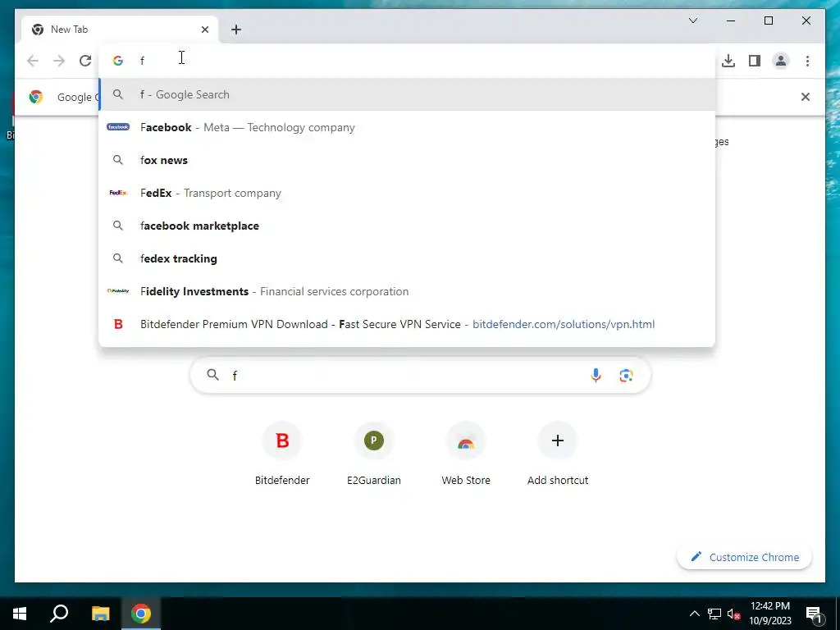This screenshot has height=630, width=840.
Task: Expand the tab search chevron
Action: coord(692,21)
